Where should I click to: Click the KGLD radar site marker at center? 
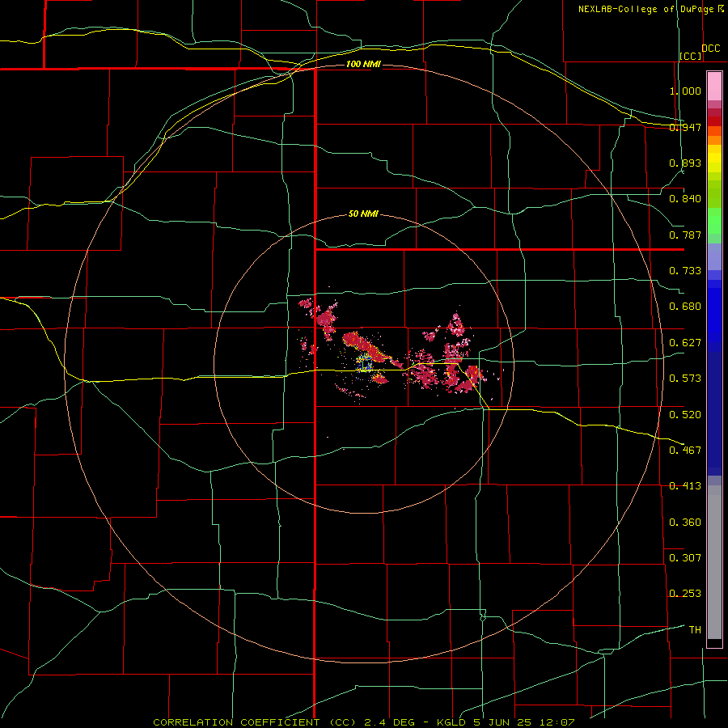(365, 363)
